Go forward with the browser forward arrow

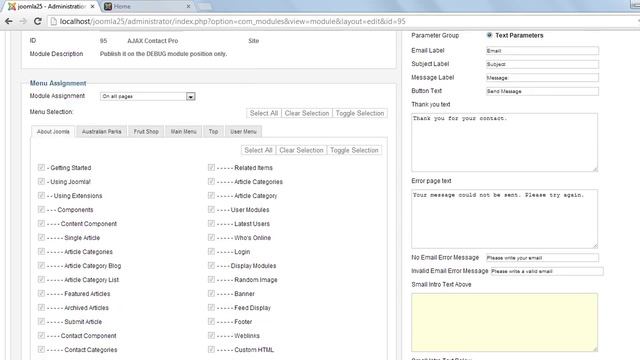tap(23, 21)
